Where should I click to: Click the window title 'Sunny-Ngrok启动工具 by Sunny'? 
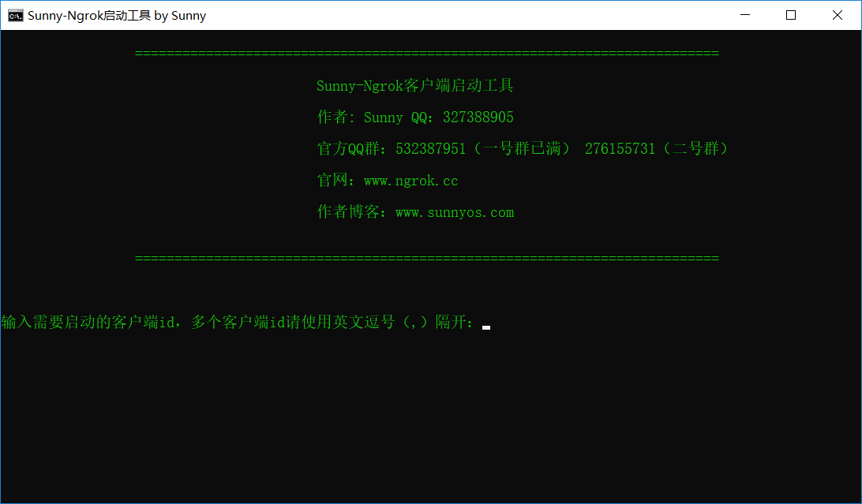click(x=117, y=15)
